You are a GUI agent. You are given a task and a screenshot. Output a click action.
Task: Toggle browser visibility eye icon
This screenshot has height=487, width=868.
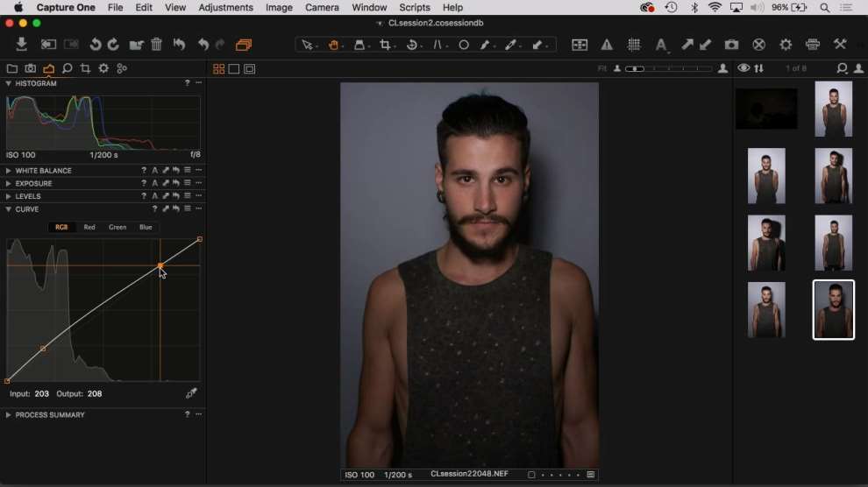743,68
